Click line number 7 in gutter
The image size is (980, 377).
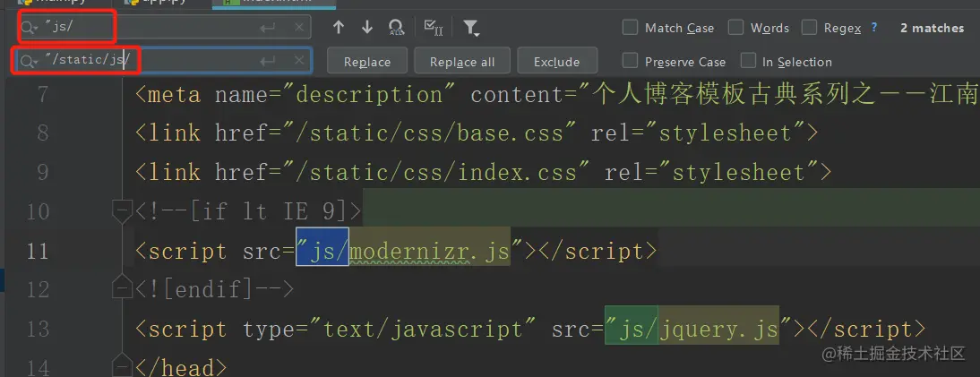42,94
